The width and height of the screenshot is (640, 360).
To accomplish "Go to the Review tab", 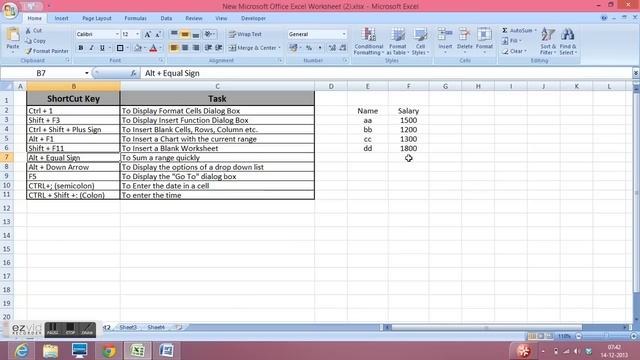I will coord(194,18).
